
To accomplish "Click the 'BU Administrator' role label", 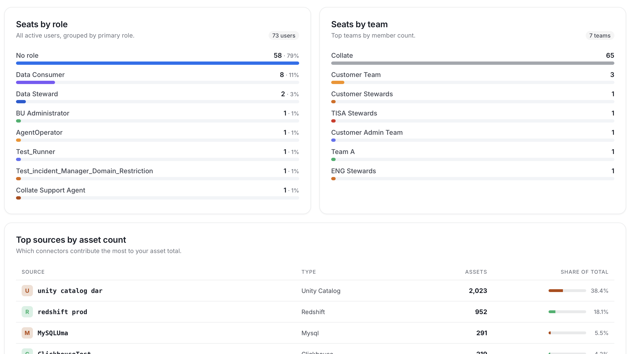I will (x=43, y=113).
